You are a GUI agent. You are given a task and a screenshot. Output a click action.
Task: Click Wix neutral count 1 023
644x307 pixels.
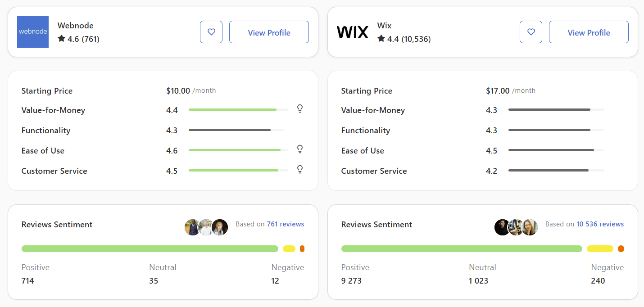pos(479,281)
